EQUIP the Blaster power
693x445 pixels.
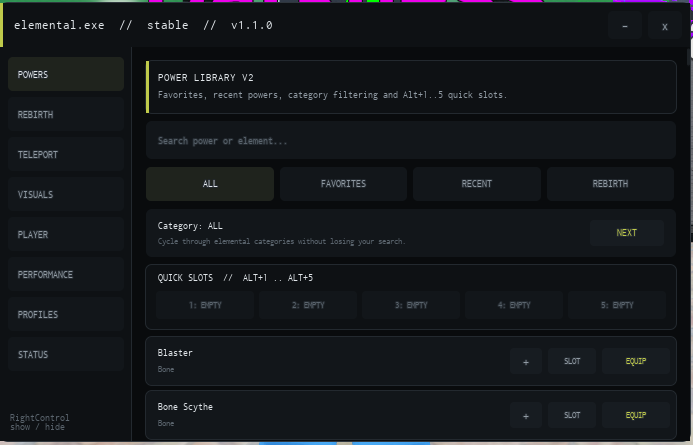coord(636,361)
